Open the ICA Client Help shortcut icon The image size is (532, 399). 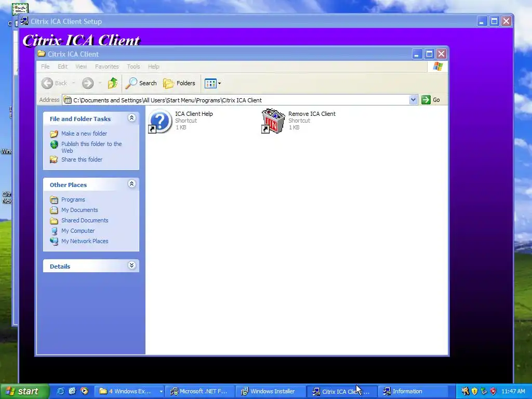click(x=160, y=121)
